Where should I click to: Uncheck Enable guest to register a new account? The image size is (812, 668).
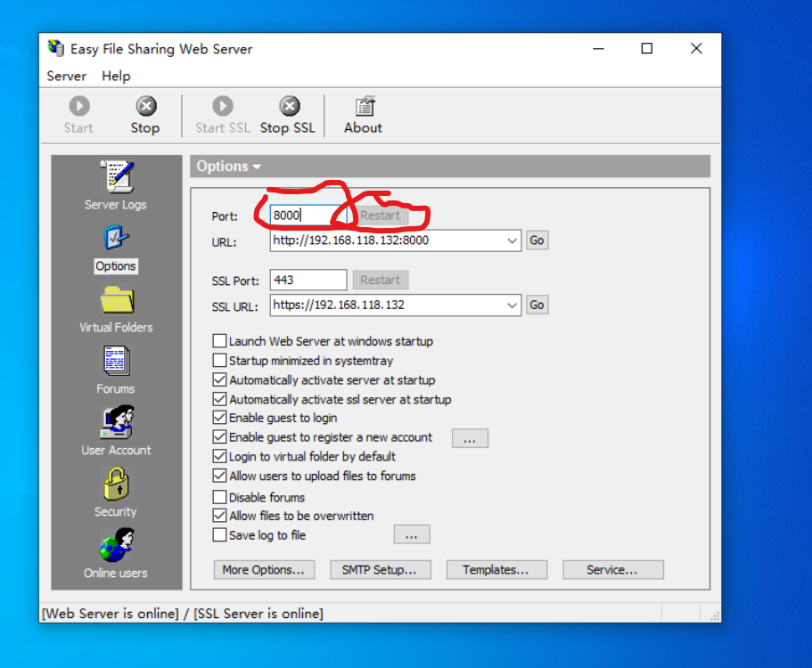click(x=219, y=437)
